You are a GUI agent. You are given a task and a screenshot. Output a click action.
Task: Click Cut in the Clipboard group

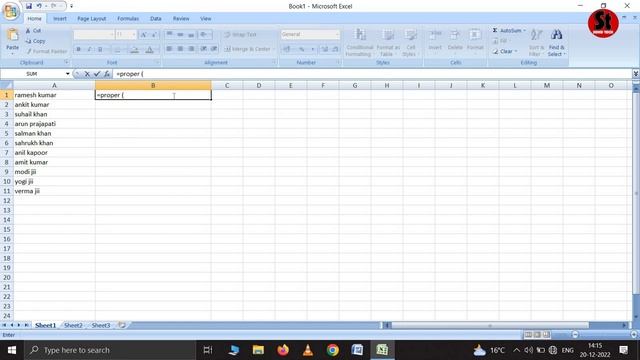[x=33, y=31]
